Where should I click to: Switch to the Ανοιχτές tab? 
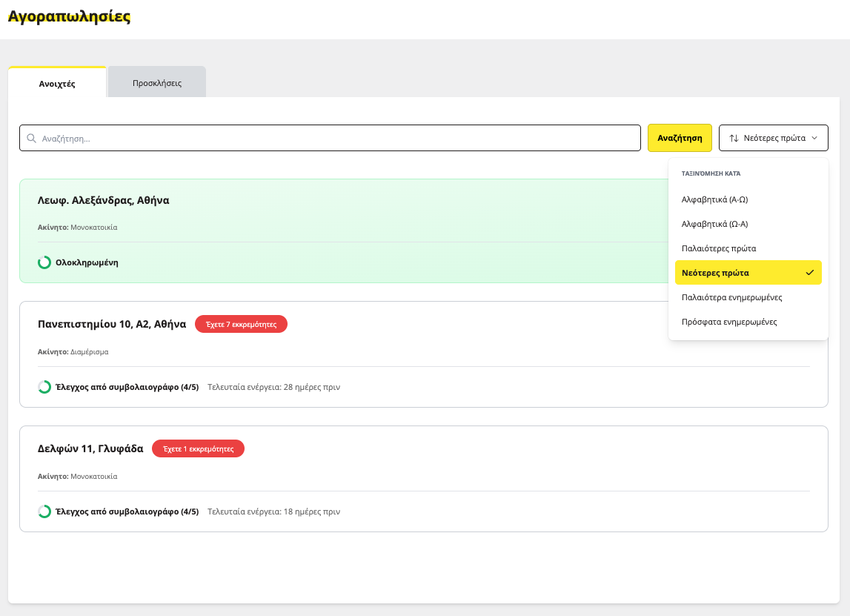(x=57, y=83)
